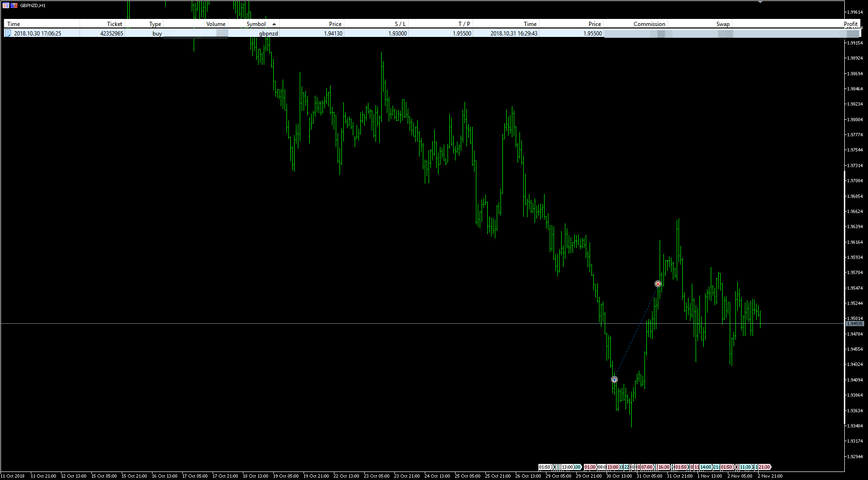This screenshot has width=868, height=480.
Task: Click the Price header right of Symbol
Action: [335, 24]
